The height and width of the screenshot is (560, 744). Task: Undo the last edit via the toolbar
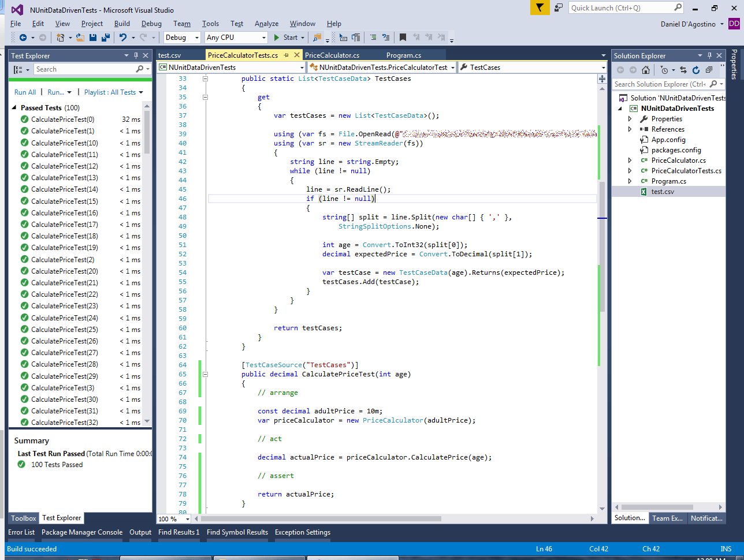pyautogui.click(x=122, y=38)
